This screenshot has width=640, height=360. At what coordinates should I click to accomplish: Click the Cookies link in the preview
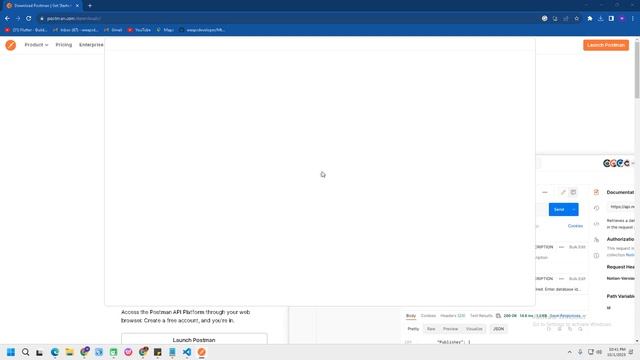click(575, 226)
